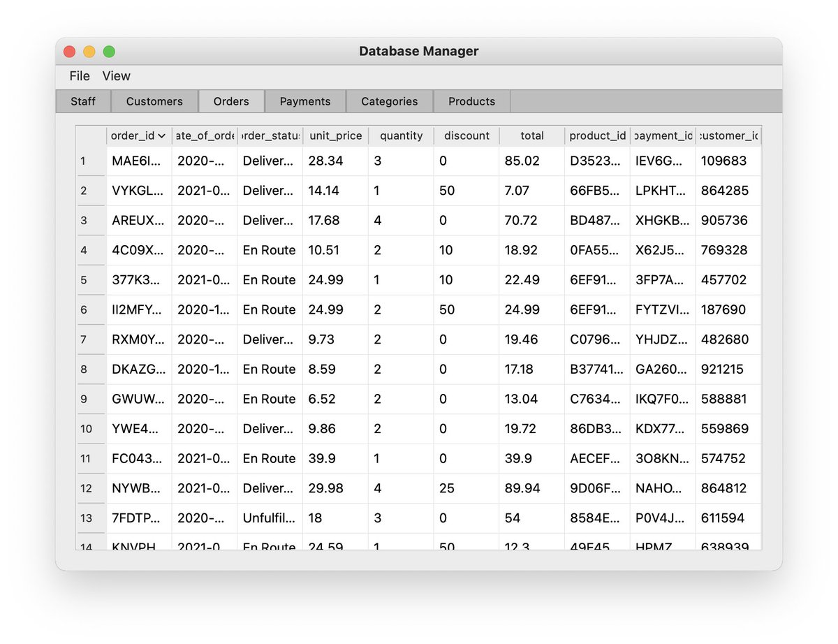
Task: Select total cell 13.04
Action: [x=532, y=399]
